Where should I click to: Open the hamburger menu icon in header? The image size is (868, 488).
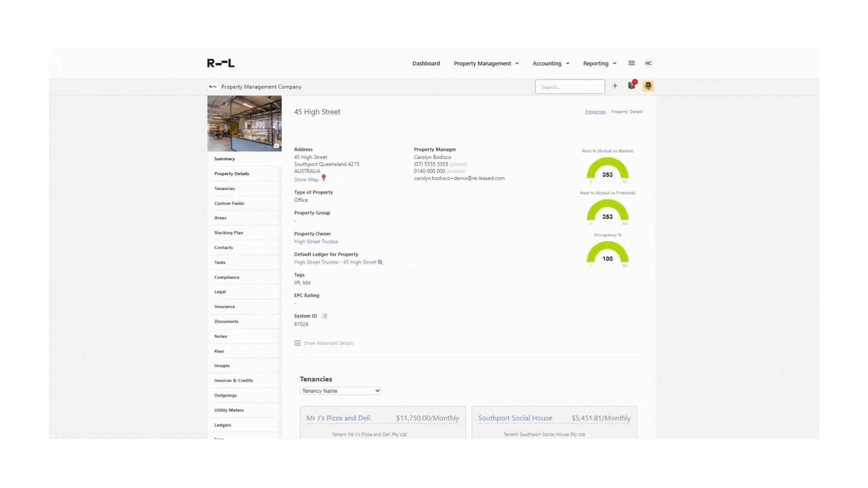point(632,63)
